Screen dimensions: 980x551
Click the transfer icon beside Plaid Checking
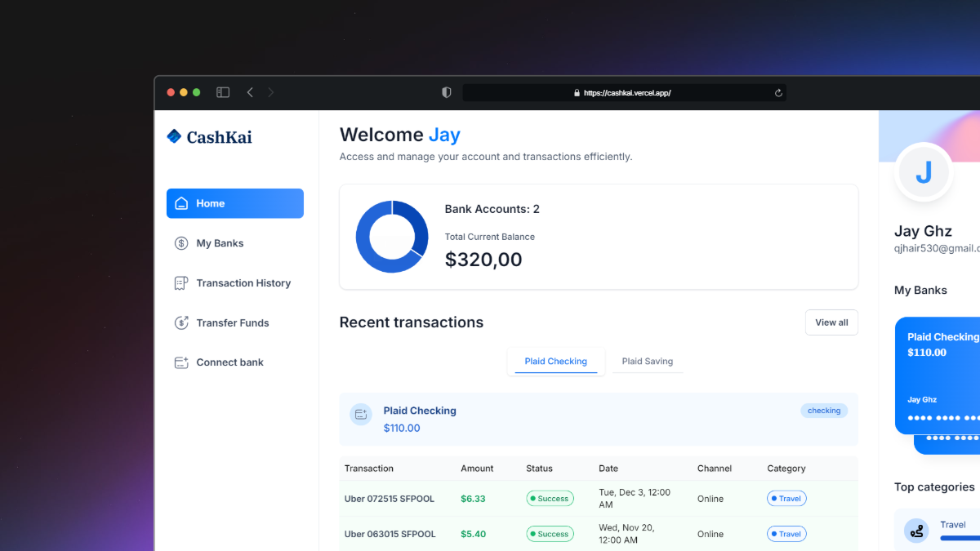pos(360,414)
